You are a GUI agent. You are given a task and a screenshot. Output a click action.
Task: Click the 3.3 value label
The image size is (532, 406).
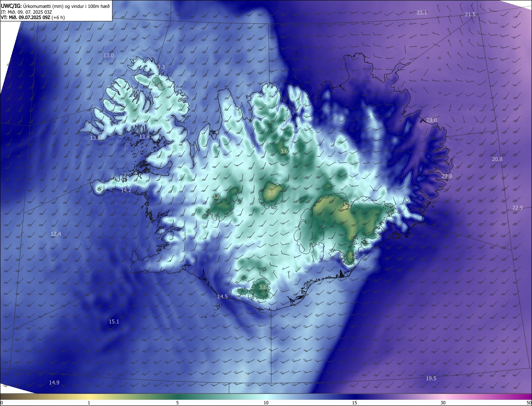(x=161, y=67)
